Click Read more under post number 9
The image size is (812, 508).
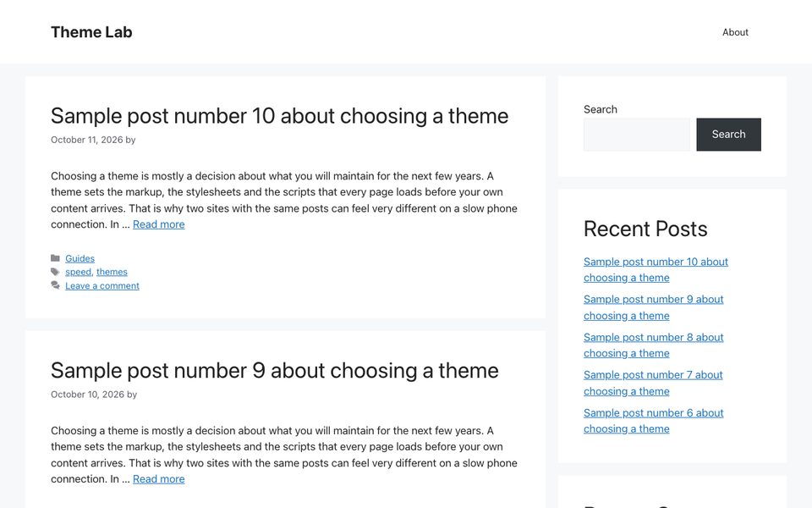158,479
